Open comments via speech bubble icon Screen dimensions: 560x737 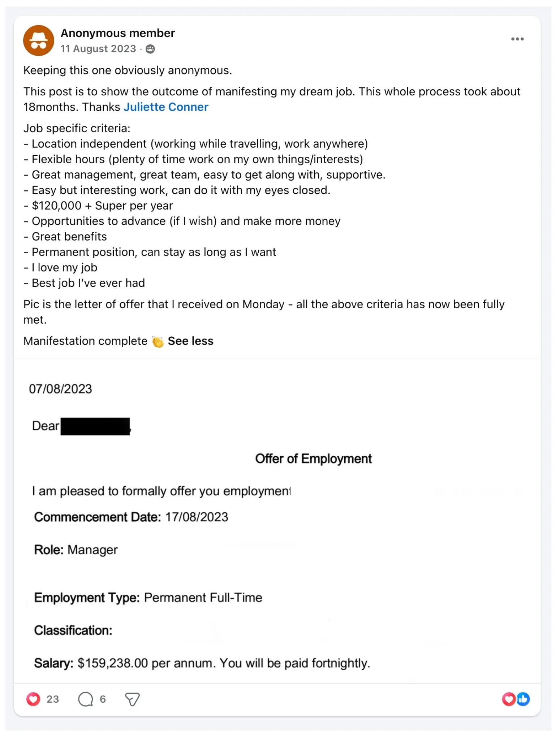(86, 699)
